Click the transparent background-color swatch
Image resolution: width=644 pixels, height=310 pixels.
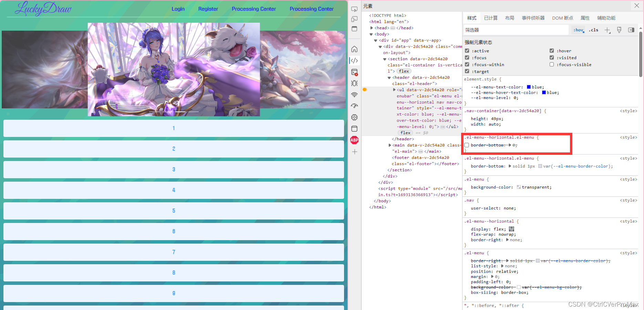(519, 187)
